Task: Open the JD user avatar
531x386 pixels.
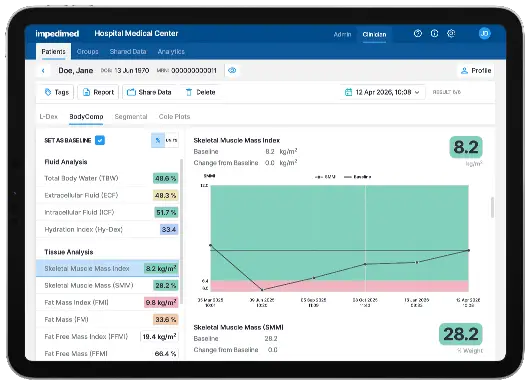Action: pos(485,34)
